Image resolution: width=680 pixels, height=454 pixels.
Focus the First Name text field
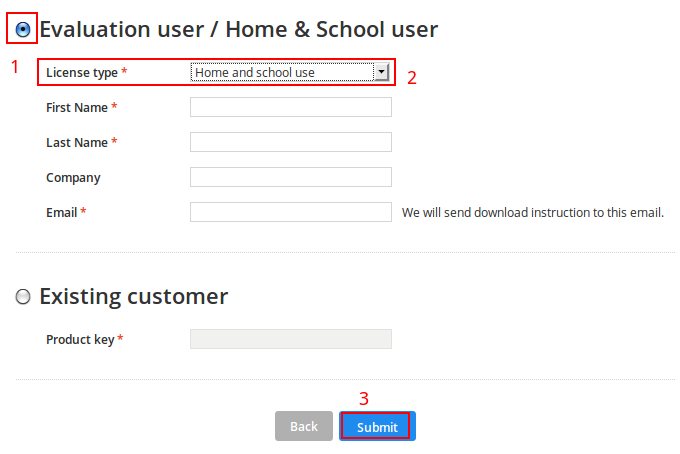coord(291,107)
